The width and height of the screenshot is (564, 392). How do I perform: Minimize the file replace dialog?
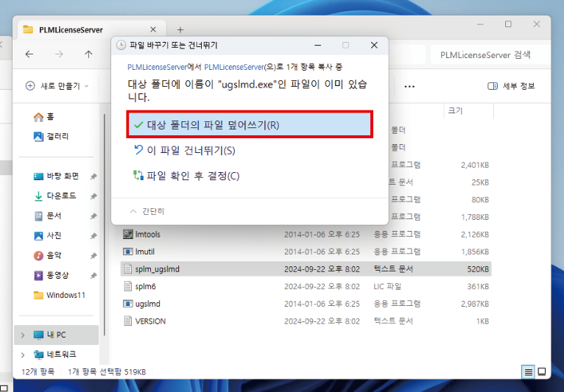[317, 46]
